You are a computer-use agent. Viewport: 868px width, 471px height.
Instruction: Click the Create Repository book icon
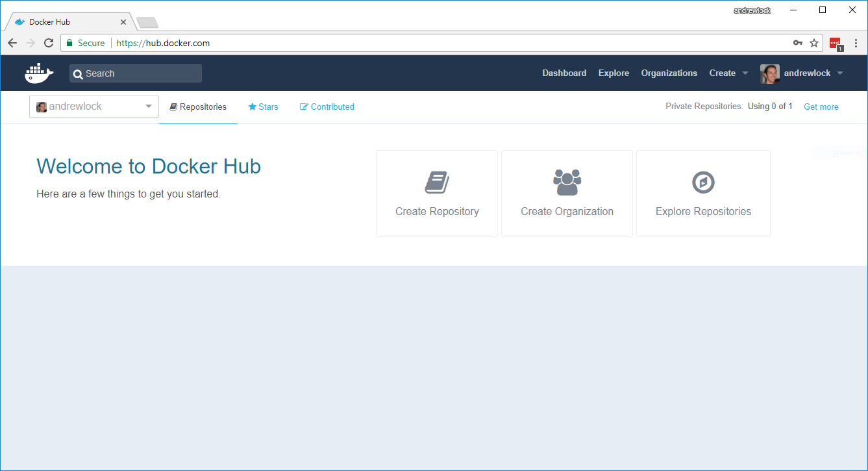437,183
